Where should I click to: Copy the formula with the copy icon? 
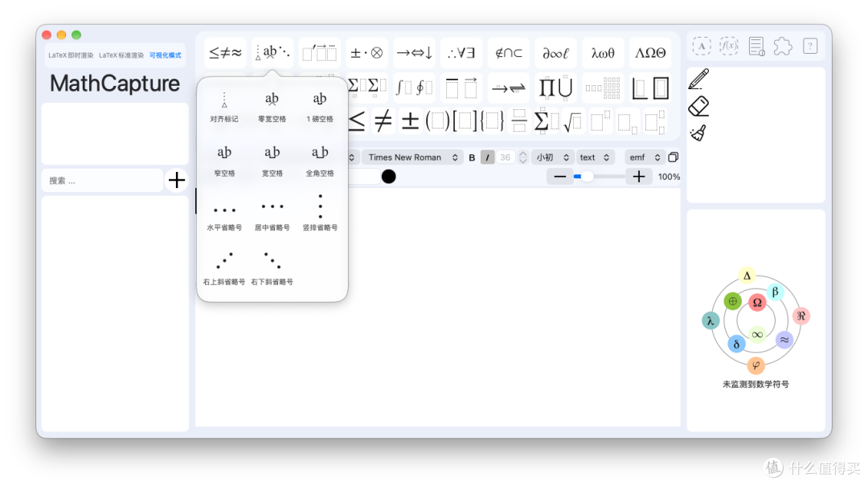coord(674,157)
